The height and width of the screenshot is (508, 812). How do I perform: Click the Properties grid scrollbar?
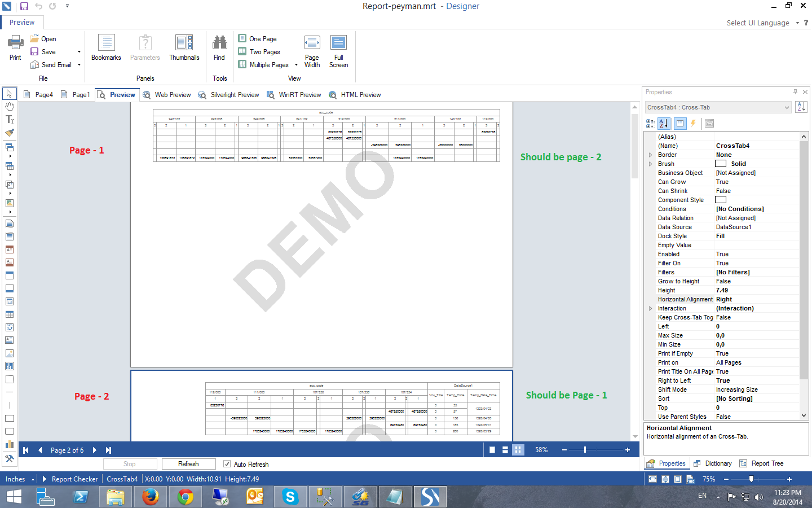804,260
